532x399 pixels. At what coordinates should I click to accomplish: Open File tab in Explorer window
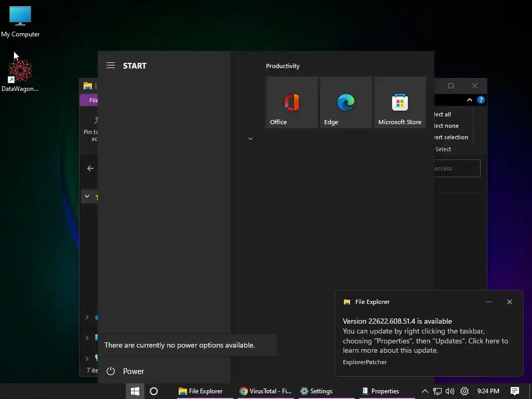tap(89, 100)
